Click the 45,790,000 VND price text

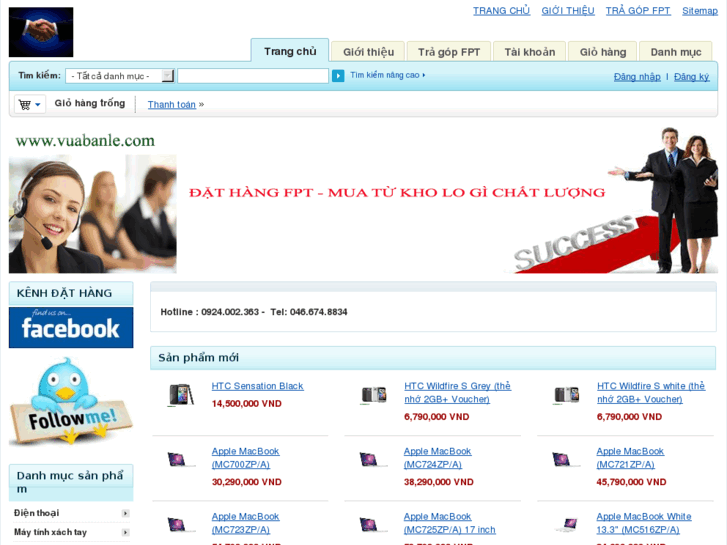pyautogui.click(x=631, y=482)
